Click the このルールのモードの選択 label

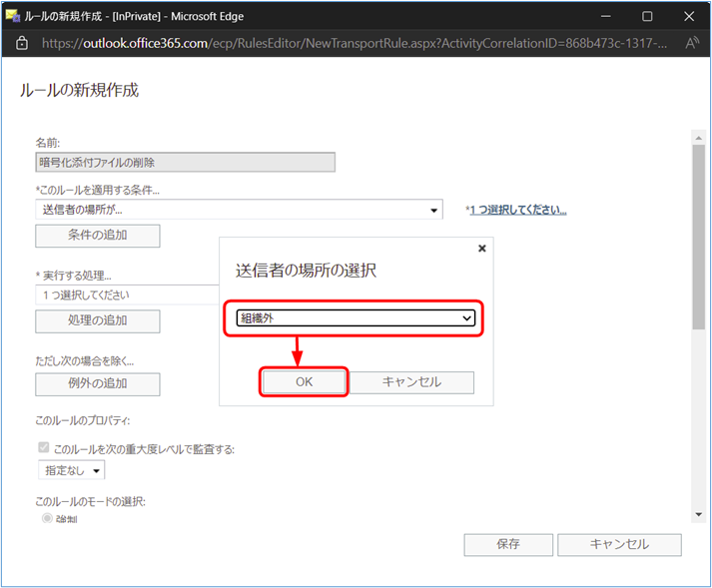pos(90,502)
